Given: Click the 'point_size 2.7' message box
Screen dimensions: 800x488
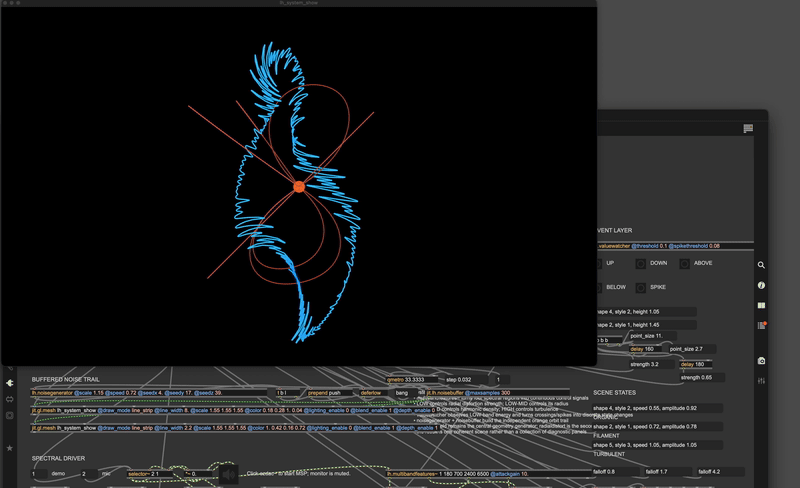Looking at the screenshot, I should click(691, 349).
